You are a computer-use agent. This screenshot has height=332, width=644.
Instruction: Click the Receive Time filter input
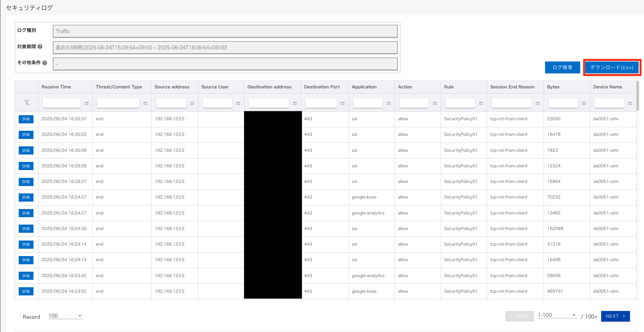[62, 103]
